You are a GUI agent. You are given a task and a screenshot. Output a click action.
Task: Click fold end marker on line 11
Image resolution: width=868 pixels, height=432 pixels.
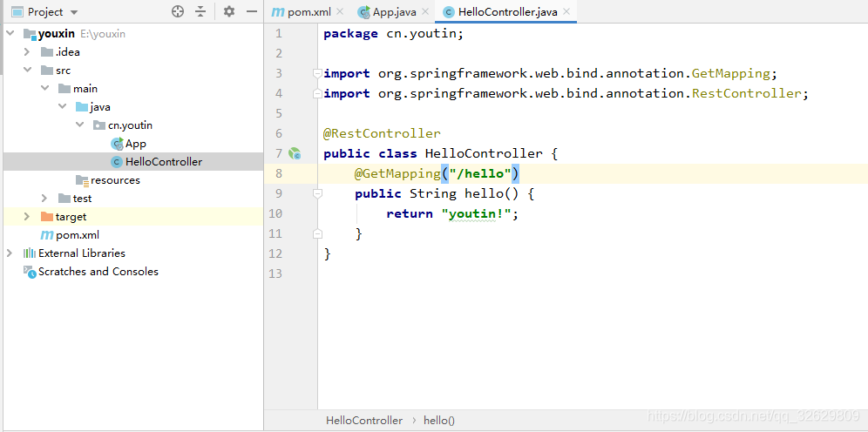click(x=317, y=234)
